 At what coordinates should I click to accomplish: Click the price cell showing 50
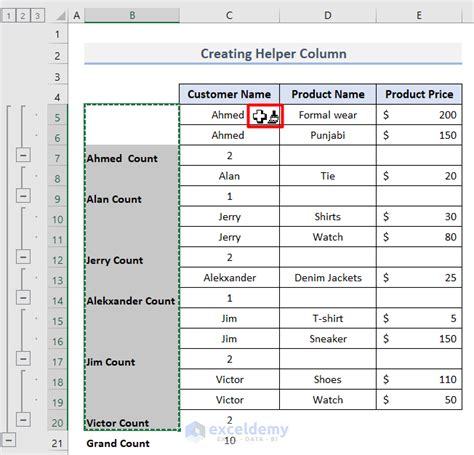(x=419, y=399)
